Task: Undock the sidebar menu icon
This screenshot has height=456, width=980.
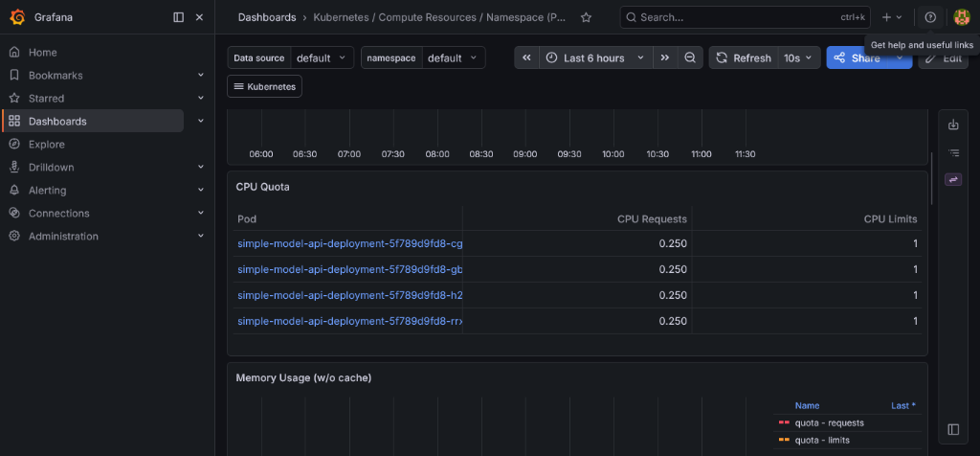Action: 179,17
